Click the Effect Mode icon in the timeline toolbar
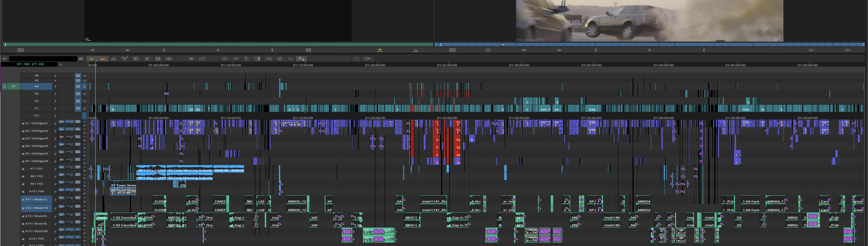 coord(202,59)
